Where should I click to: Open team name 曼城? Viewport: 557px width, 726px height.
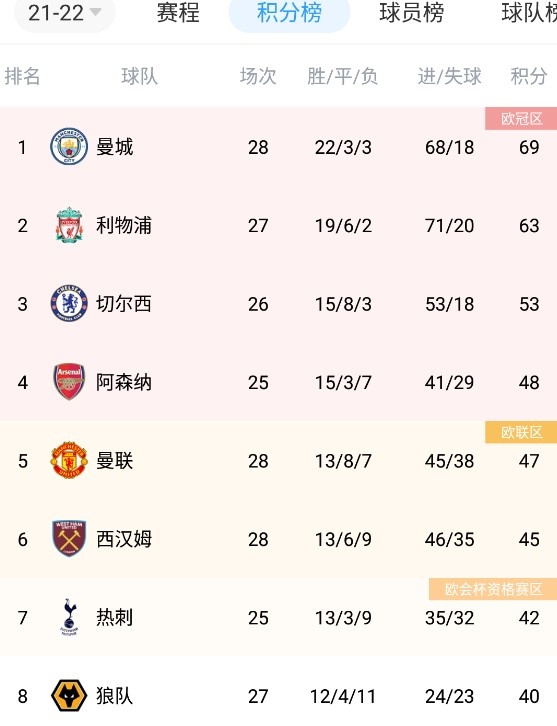pyautogui.click(x=114, y=147)
